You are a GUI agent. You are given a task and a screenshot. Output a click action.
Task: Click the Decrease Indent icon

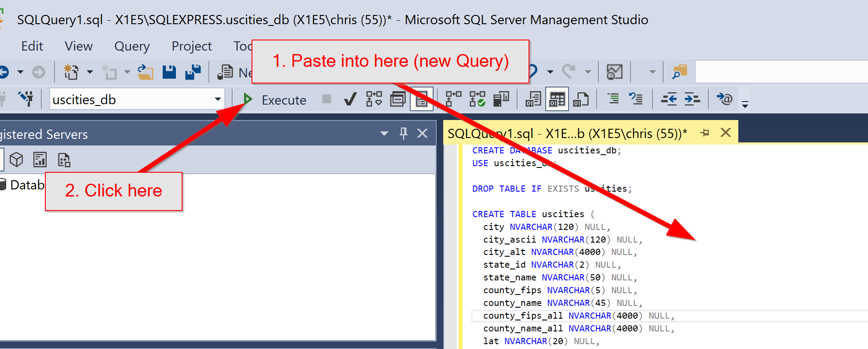668,99
